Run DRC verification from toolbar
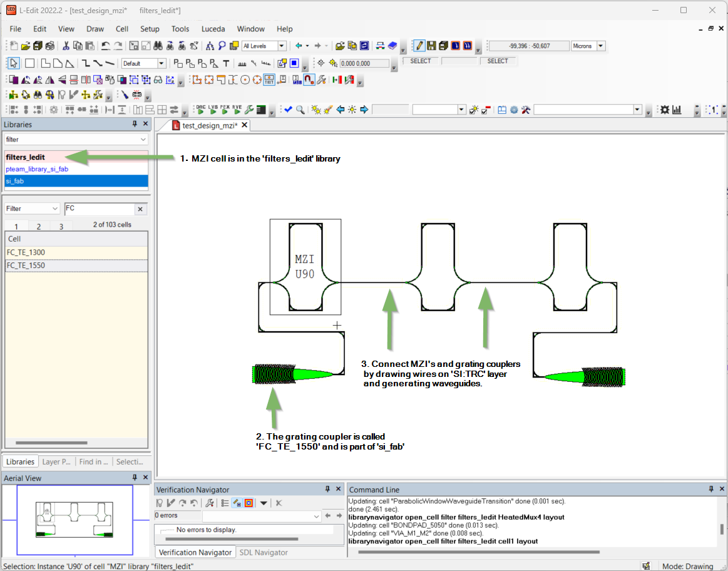 200,110
